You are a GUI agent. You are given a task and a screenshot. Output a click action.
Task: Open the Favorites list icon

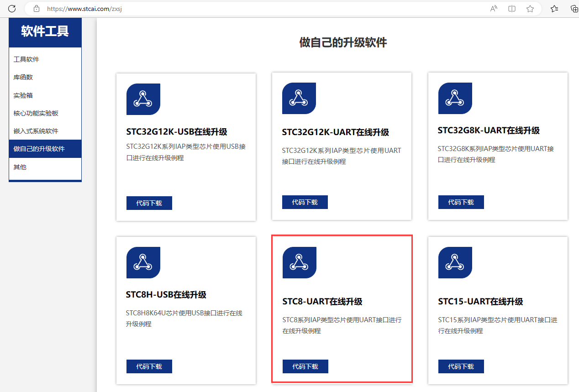[554, 9]
